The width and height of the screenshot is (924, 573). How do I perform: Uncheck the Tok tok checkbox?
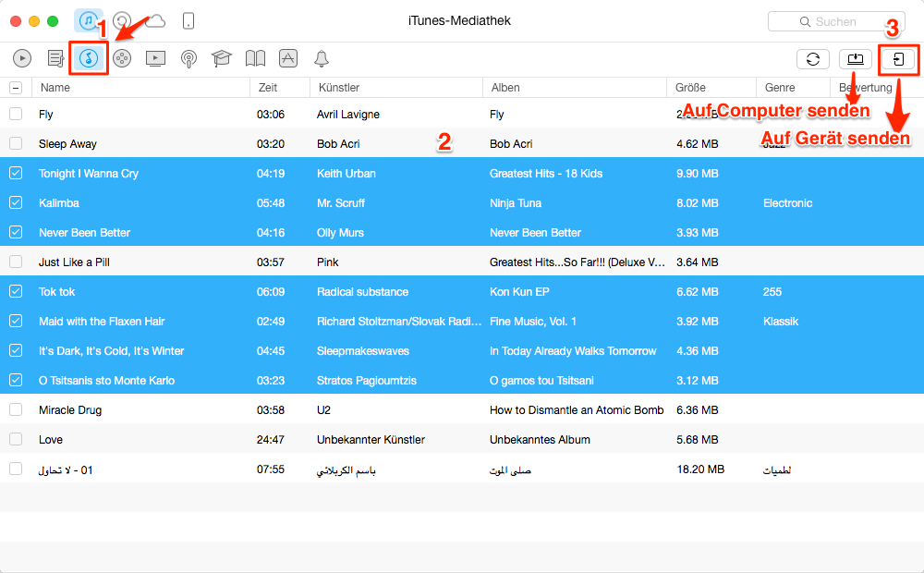coord(16,291)
